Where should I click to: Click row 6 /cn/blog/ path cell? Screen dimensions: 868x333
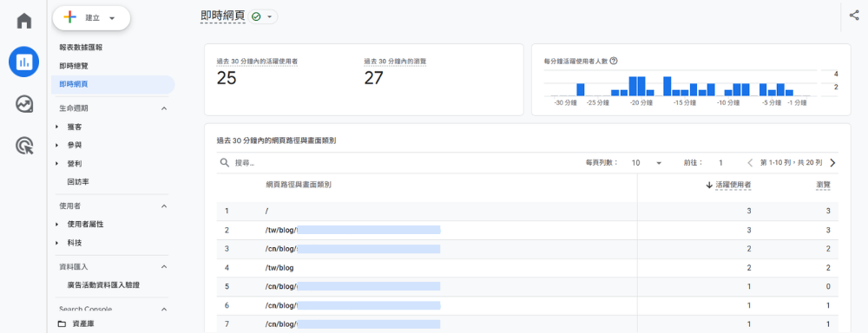pyautogui.click(x=352, y=305)
